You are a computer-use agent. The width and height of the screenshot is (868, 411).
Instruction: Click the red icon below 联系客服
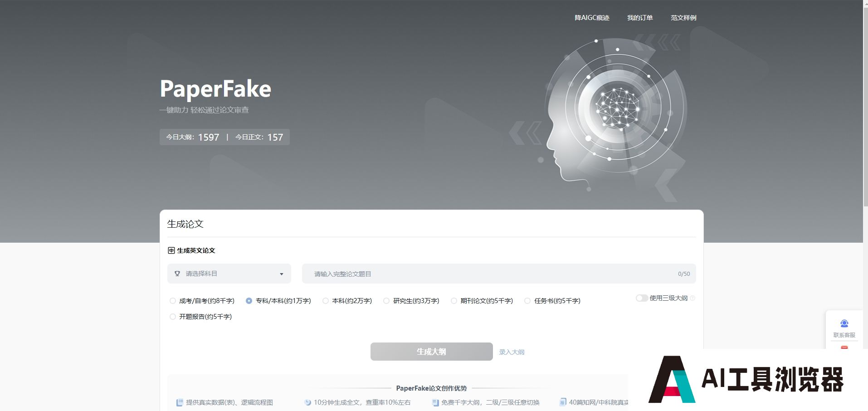pos(844,347)
